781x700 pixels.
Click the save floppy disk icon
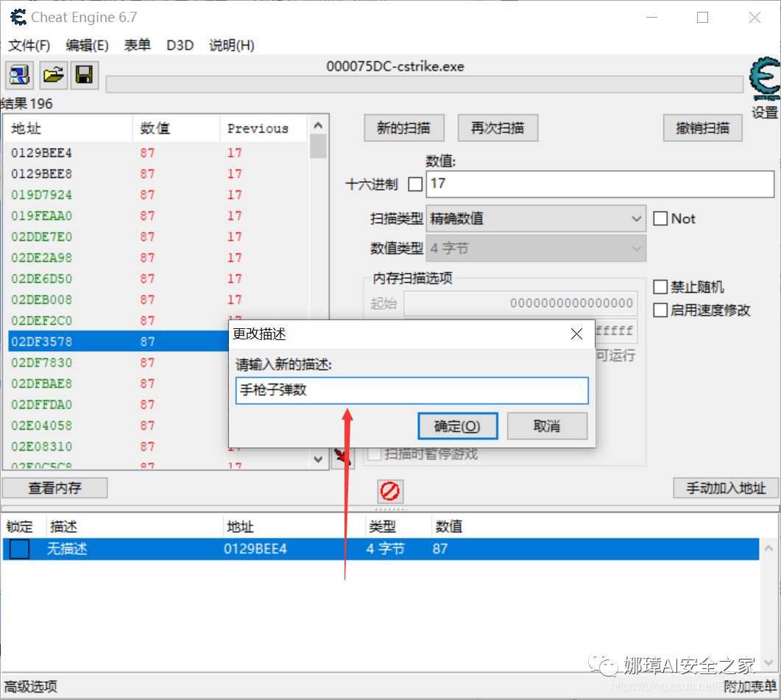pos(84,75)
